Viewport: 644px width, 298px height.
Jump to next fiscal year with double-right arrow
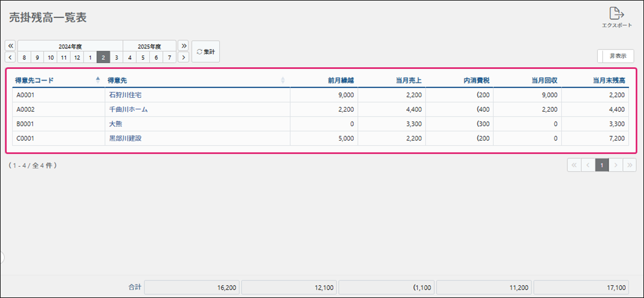[x=183, y=46]
